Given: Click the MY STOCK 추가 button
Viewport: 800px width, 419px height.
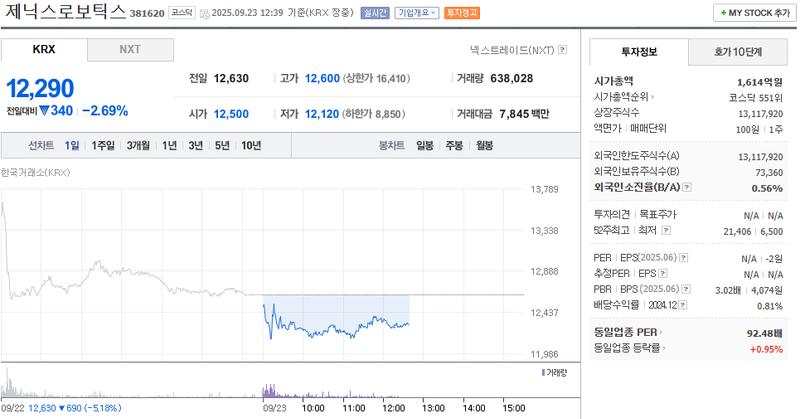Looking at the screenshot, I should click(x=755, y=13).
